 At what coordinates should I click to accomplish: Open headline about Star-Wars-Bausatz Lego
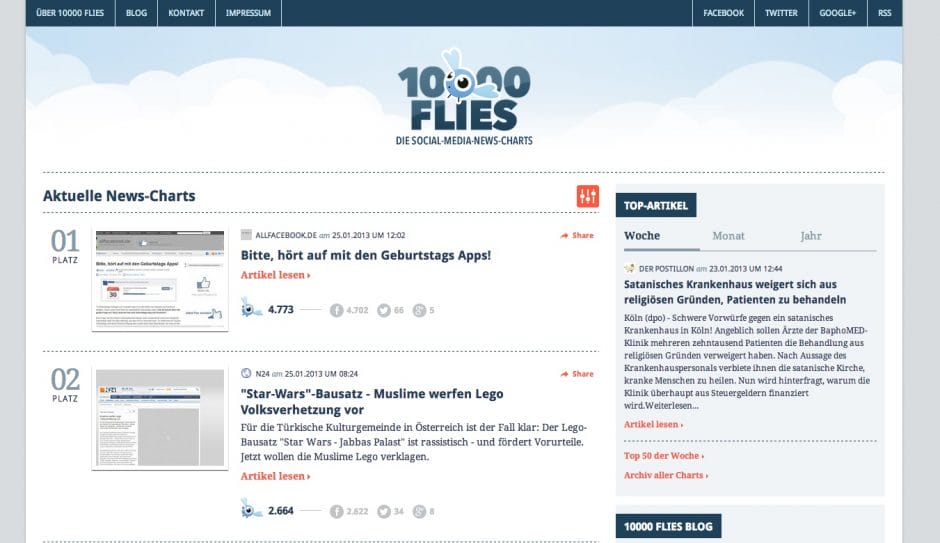coord(372,402)
